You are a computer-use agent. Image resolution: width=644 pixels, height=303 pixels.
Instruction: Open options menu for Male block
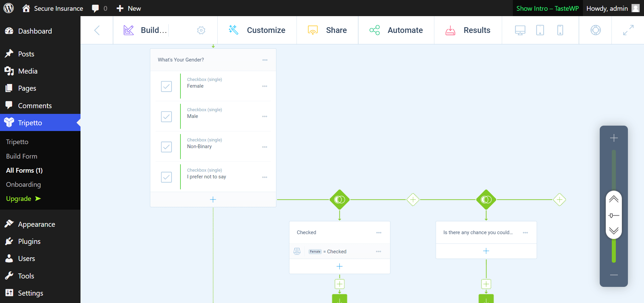(x=265, y=117)
